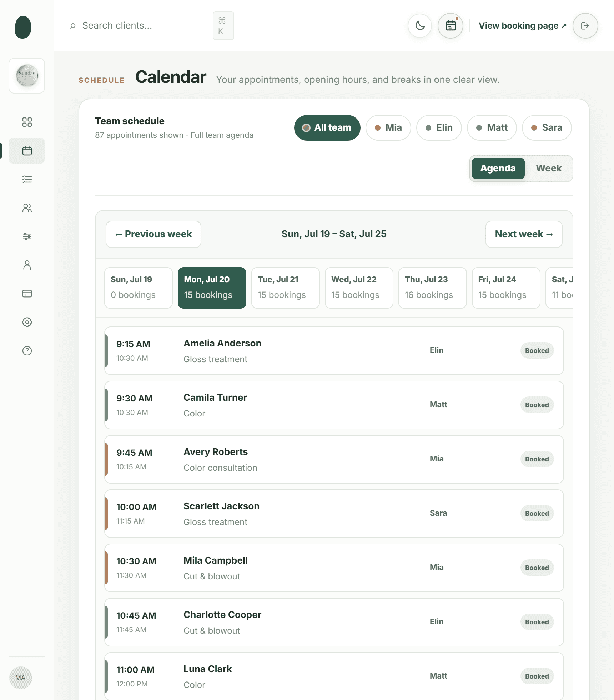This screenshot has width=614, height=700.
Task: Click Sara label on Scarlett Jackson row
Action: tap(438, 513)
